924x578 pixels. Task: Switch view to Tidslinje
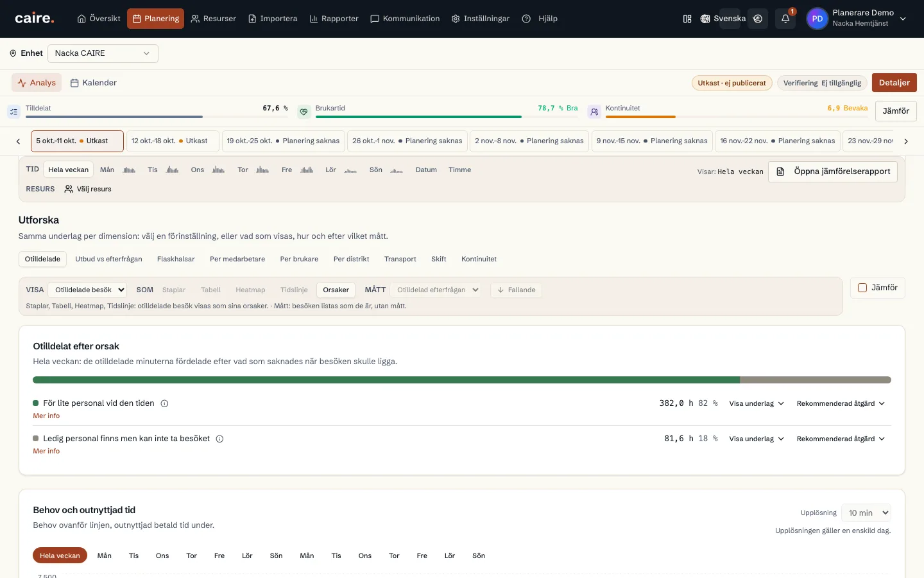pyautogui.click(x=294, y=290)
